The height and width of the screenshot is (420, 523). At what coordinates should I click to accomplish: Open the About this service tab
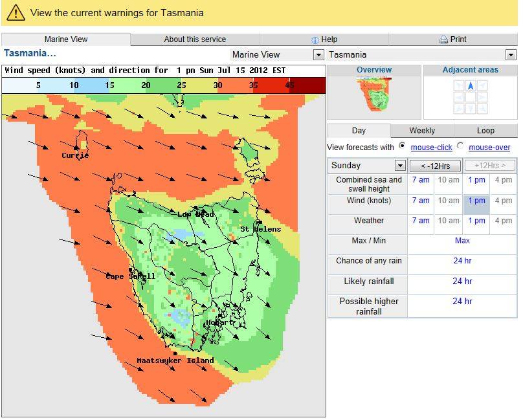(195, 39)
